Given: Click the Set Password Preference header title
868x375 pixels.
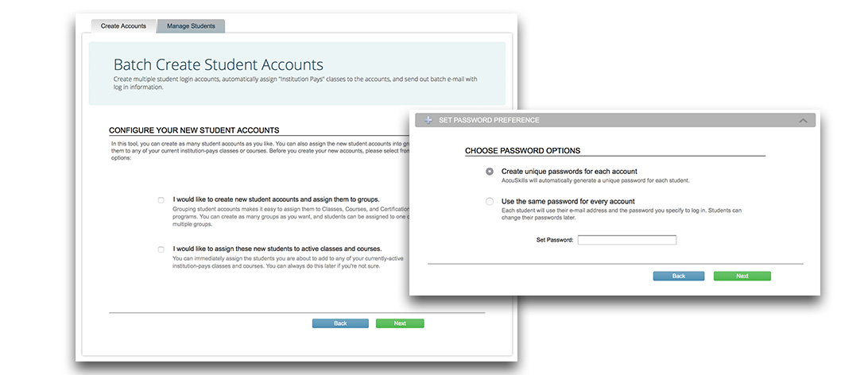Looking at the screenshot, I should tap(489, 120).
